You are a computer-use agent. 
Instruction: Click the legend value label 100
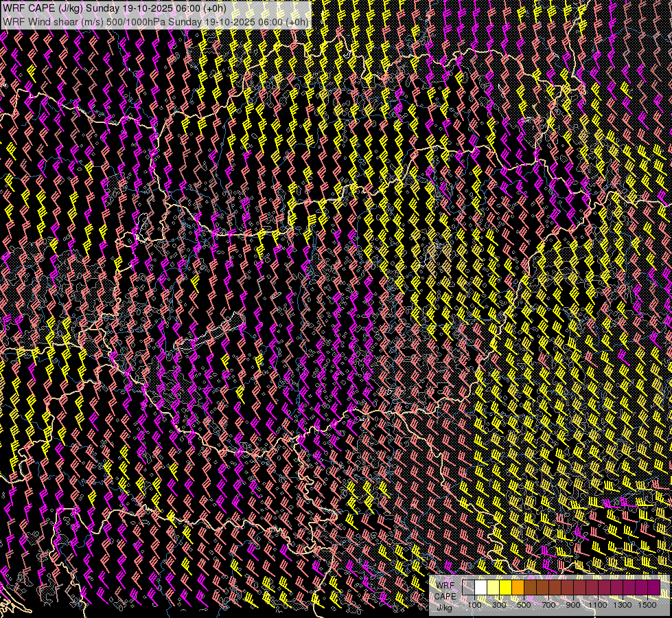[x=474, y=605]
